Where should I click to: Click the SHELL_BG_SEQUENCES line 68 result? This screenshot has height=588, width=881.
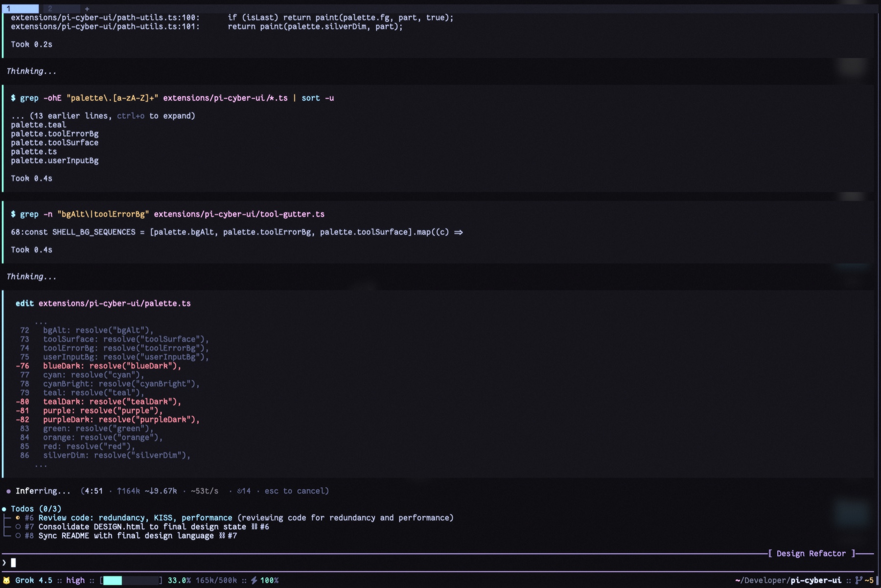pos(237,232)
